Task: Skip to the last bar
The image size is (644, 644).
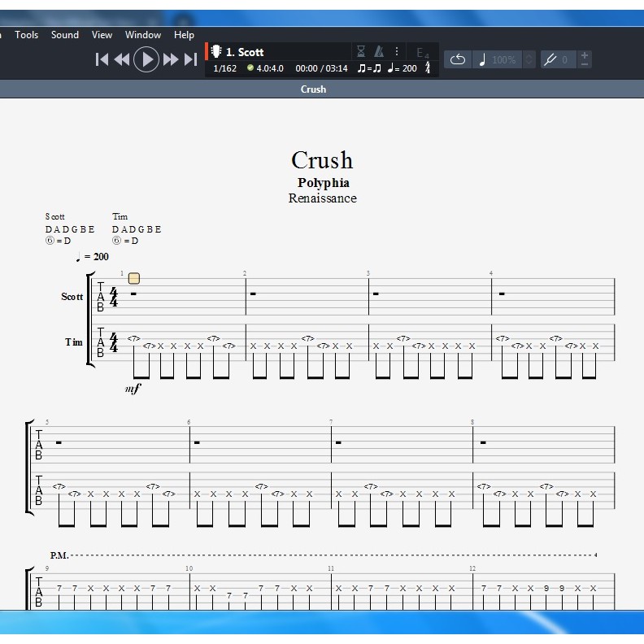Action: (x=190, y=59)
